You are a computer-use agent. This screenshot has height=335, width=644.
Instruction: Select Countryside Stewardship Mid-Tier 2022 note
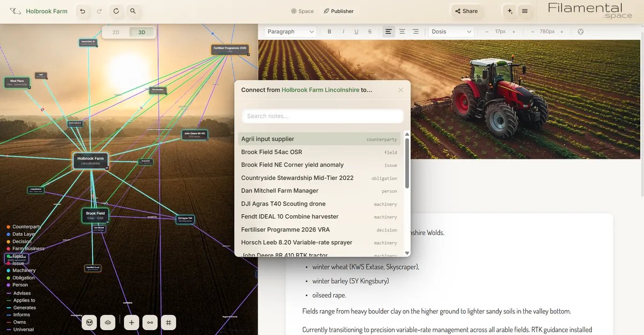(319, 178)
